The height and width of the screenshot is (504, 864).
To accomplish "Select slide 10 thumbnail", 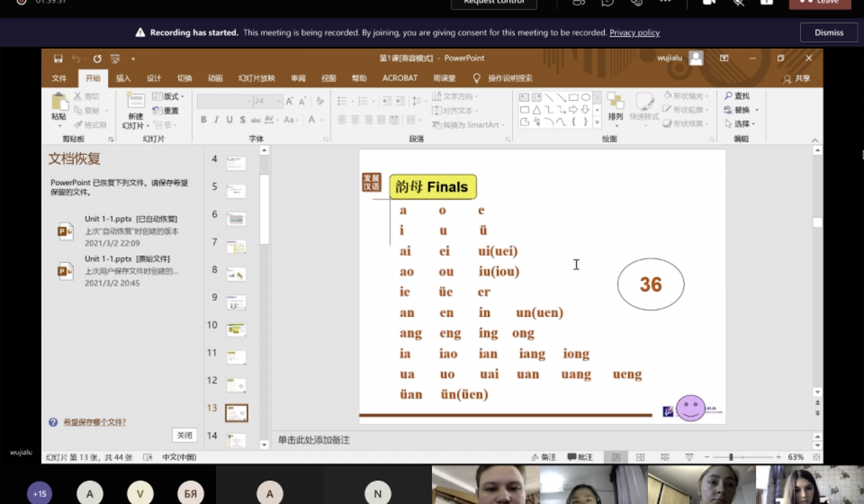I will (236, 330).
